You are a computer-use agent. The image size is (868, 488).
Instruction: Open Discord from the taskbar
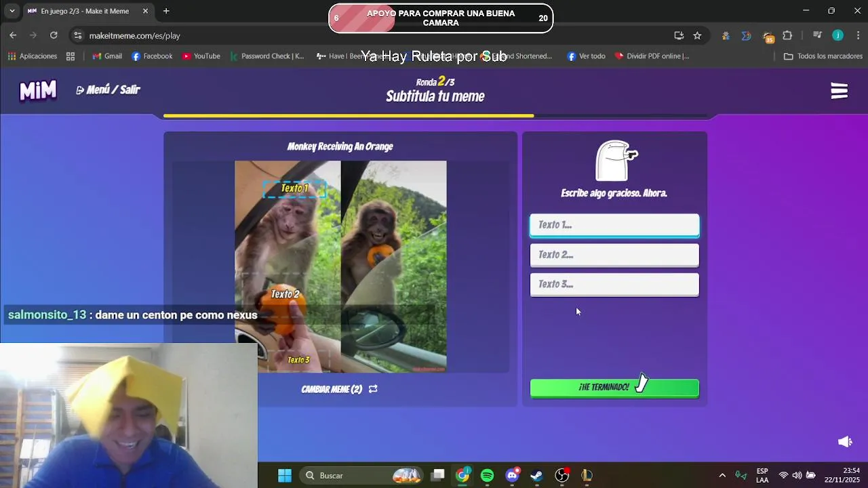(513, 475)
